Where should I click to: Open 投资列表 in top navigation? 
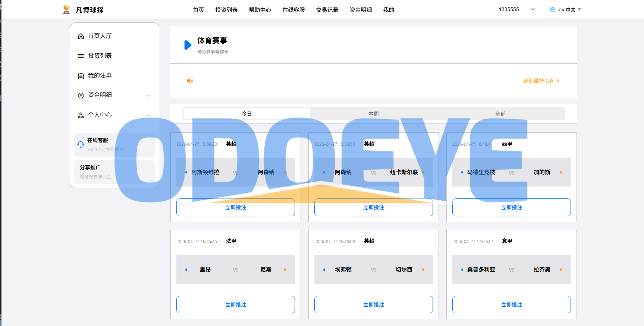click(x=226, y=10)
